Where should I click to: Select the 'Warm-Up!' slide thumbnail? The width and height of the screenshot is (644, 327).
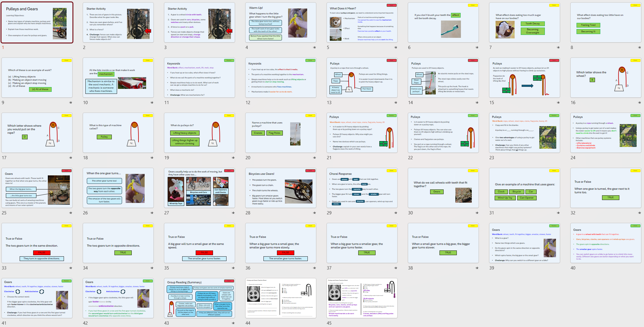pos(280,23)
